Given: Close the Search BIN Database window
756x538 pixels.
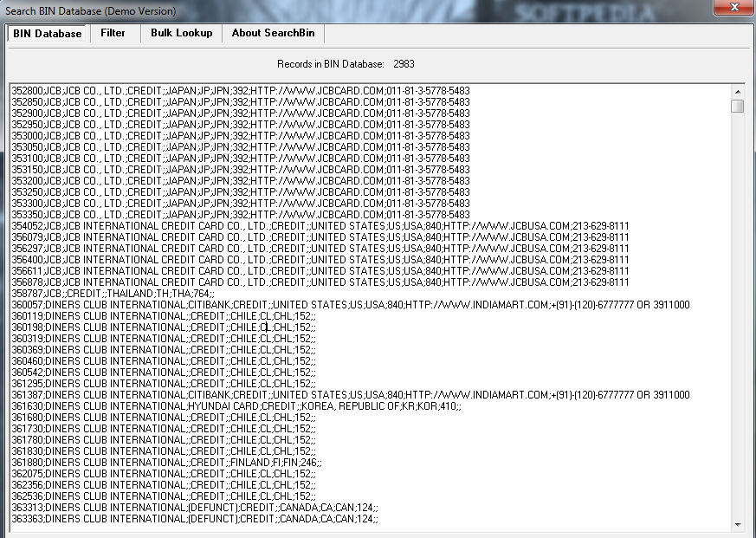Looking at the screenshot, I should click(733, 7).
